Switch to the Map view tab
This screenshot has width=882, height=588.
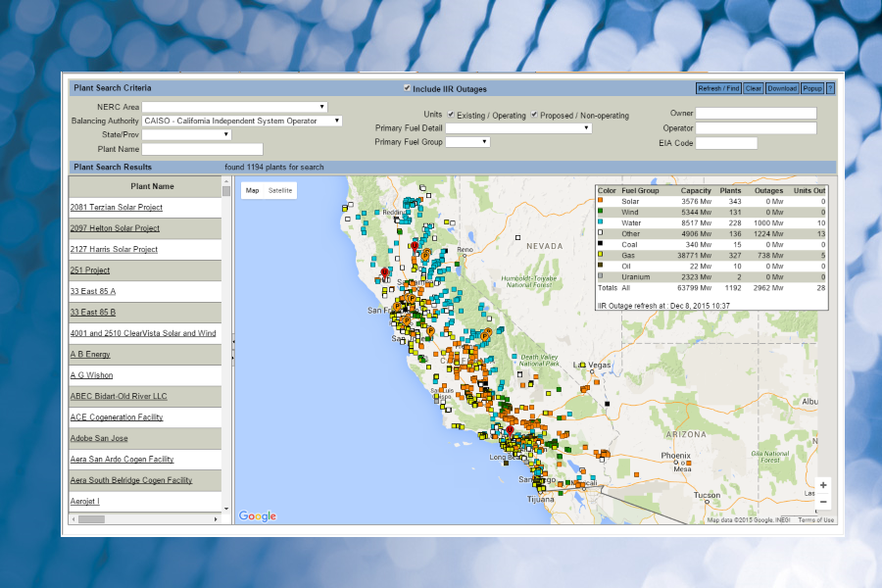pyautogui.click(x=252, y=190)
